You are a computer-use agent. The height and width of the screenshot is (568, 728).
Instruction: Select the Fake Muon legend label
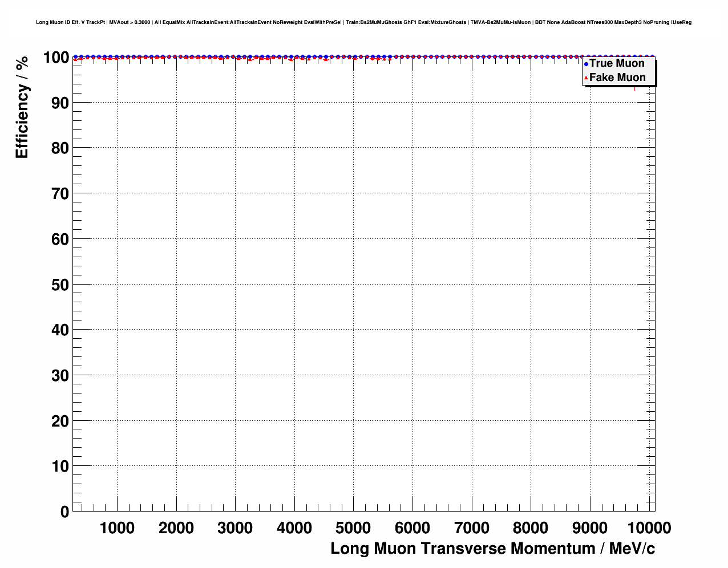tap(617, 78)
